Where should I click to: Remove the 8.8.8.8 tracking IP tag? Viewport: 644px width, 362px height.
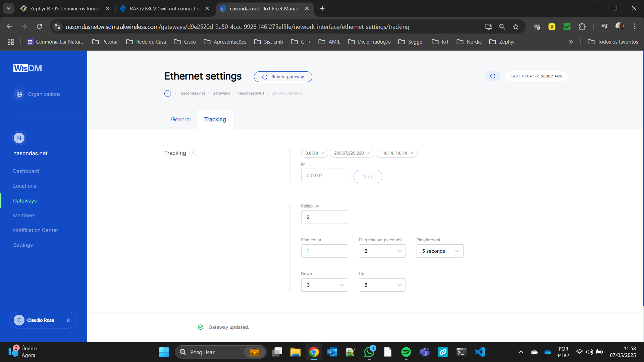click(323, 153)
